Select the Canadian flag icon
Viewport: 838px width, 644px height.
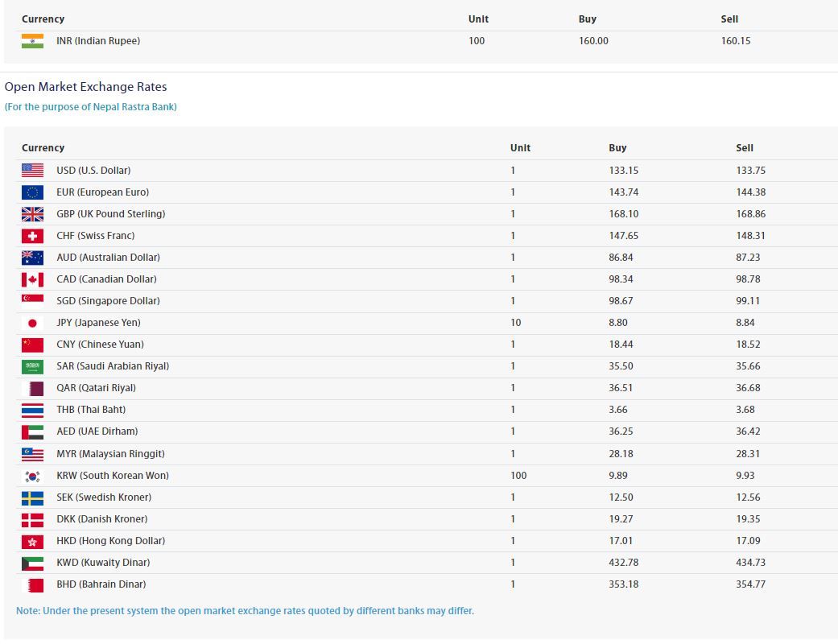click(32, 279)
